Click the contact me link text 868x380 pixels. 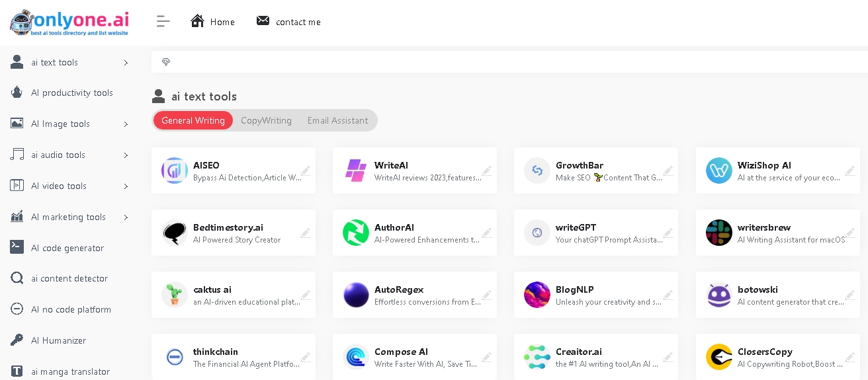[298, 22]
